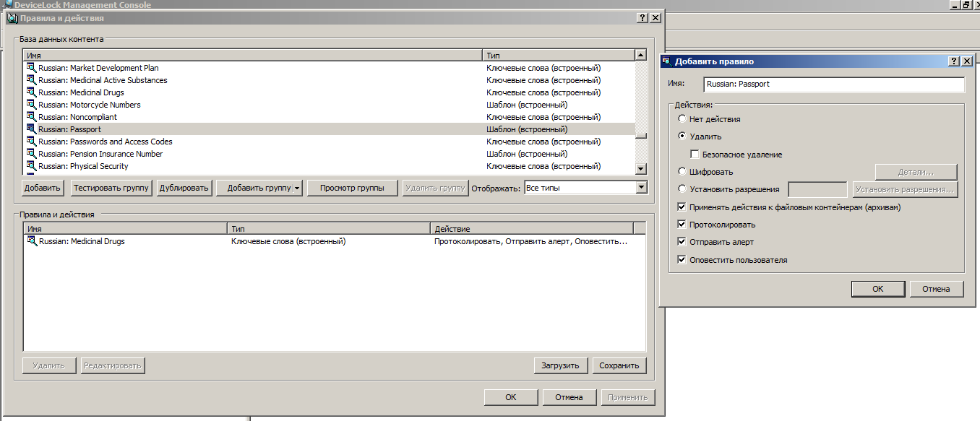980x421 pixels.
Task: Click icon of Russian: Medicinal Drugs in content database
Action: 31,92
